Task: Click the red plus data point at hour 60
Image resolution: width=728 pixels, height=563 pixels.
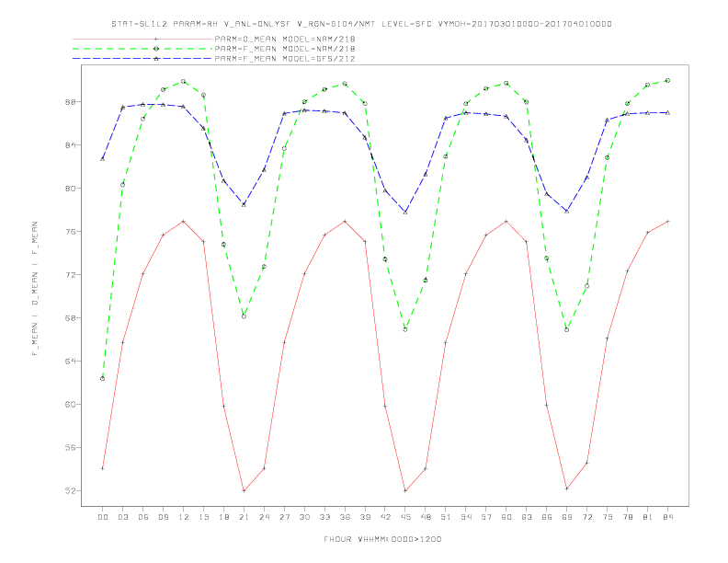Action: point(506,222)
